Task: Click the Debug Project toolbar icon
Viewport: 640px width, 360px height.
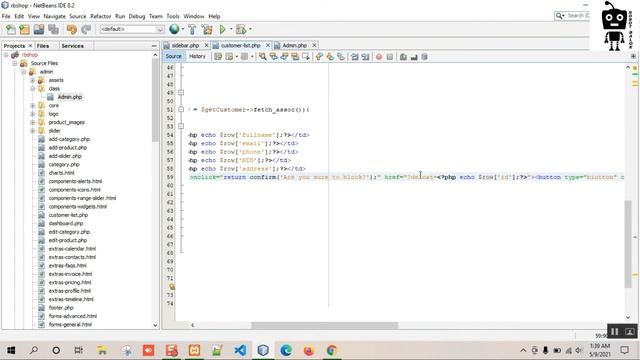Action: (241, 29)
